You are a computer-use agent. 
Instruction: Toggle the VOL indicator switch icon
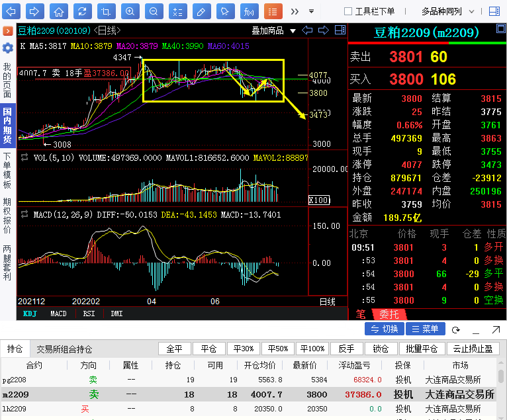tap(24, 157)
